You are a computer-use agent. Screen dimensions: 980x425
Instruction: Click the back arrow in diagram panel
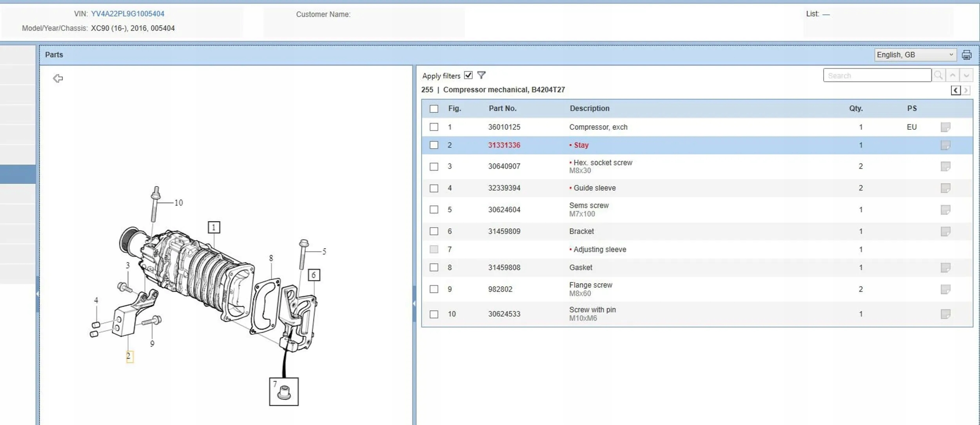tap(58, 78)
